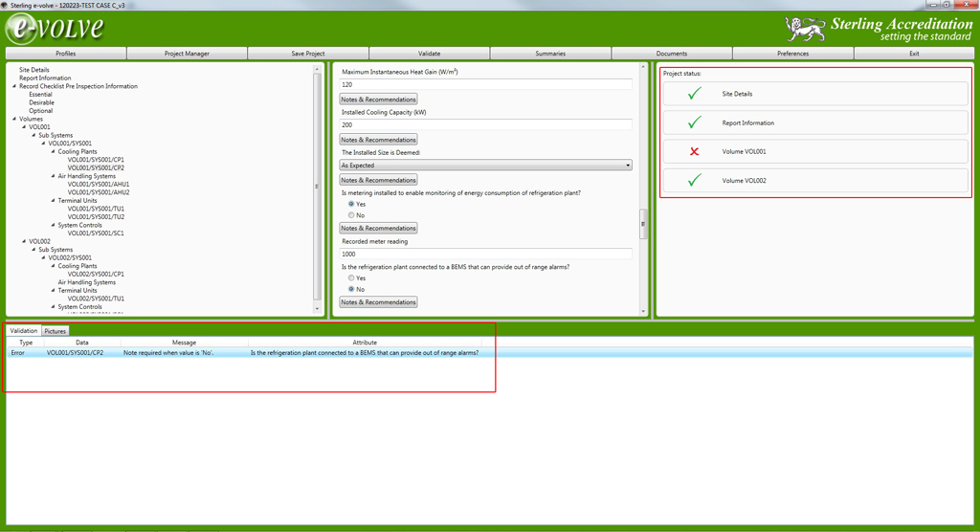Open the Installed Size is Deemed dropdown
The image size is (980, 532).
(485, 165)
